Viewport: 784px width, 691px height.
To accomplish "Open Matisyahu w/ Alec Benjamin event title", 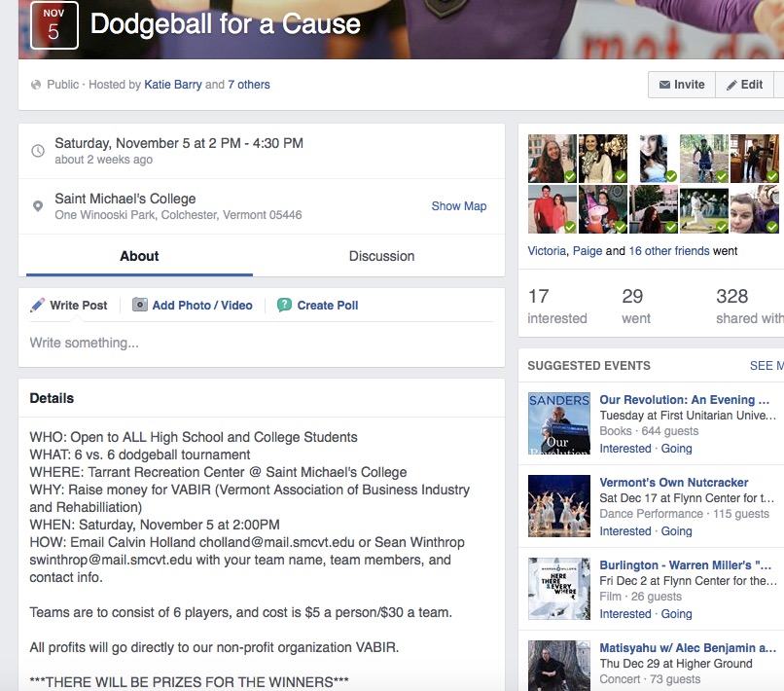I will tap(688, 648).
